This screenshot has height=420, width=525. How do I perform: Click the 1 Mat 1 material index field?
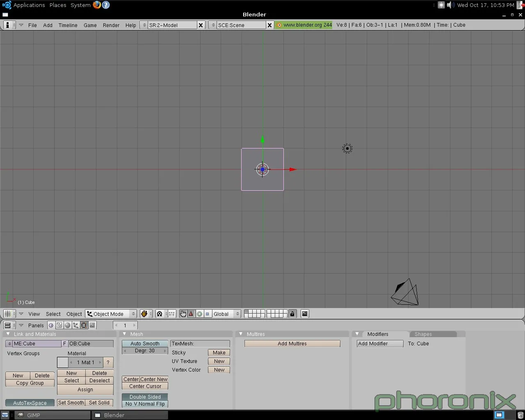pos(86,363)
